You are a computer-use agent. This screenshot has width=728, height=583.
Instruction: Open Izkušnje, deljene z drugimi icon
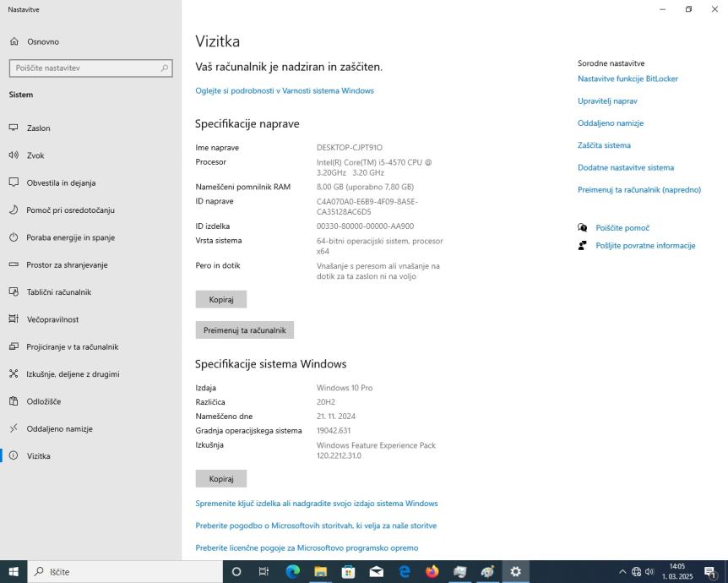[x=14, y=373]
